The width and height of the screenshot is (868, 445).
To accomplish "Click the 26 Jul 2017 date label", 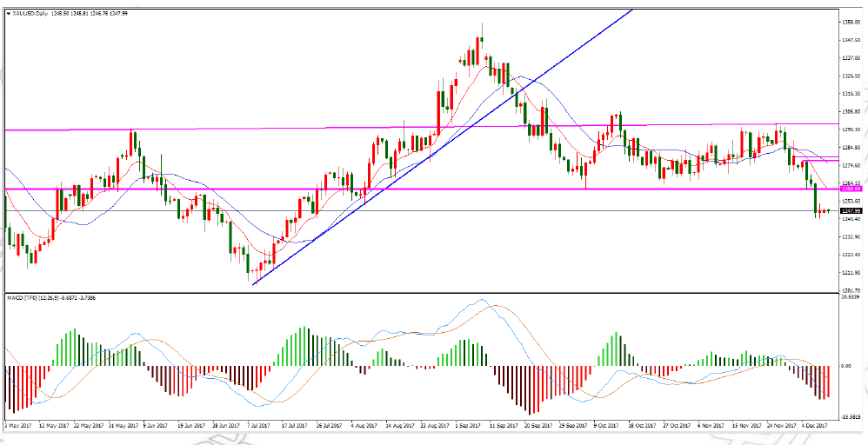I will pyautogui.click(x=329, y=426).
